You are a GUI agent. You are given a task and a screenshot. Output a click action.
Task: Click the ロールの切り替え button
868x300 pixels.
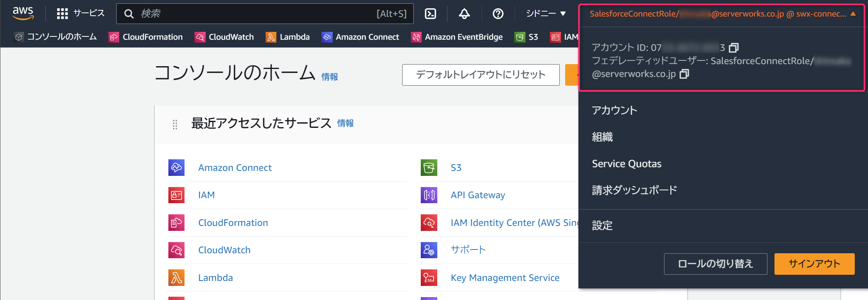pyautogui.click(x=715, y=264)
